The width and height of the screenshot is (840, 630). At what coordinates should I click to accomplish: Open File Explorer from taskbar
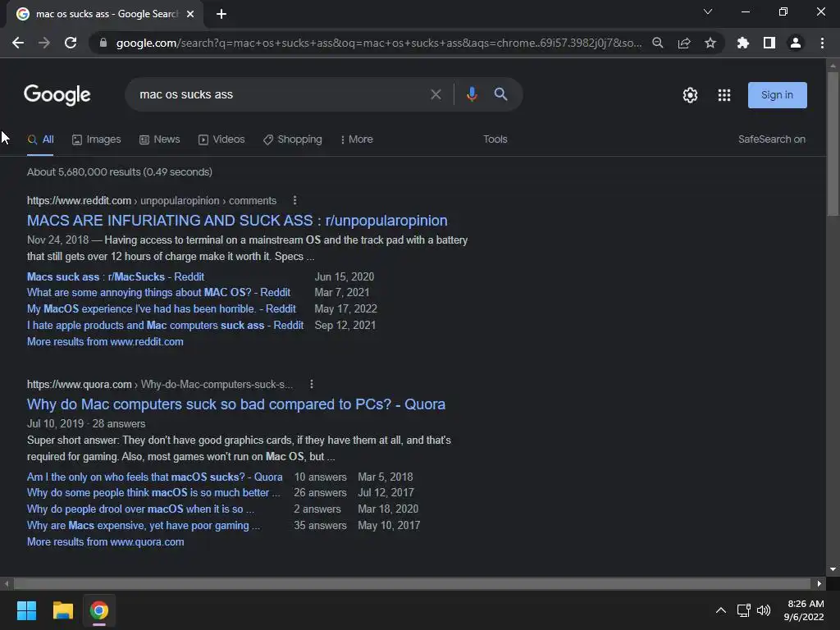62,610
